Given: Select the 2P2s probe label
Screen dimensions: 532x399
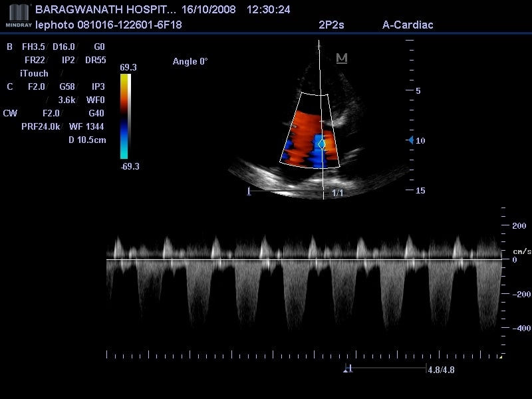Looking at the screenshot, I should pos(332,25).
